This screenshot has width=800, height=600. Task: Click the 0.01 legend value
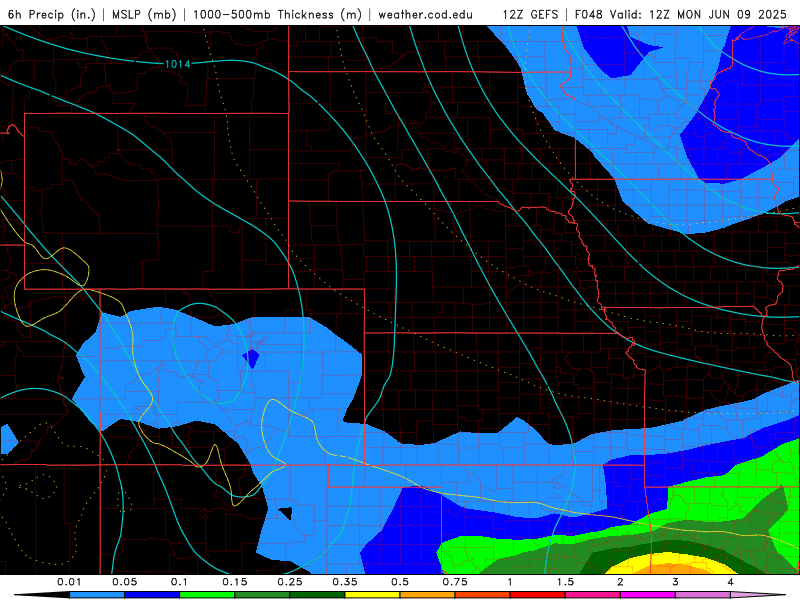pyautogui.click(x=69, y=582)
